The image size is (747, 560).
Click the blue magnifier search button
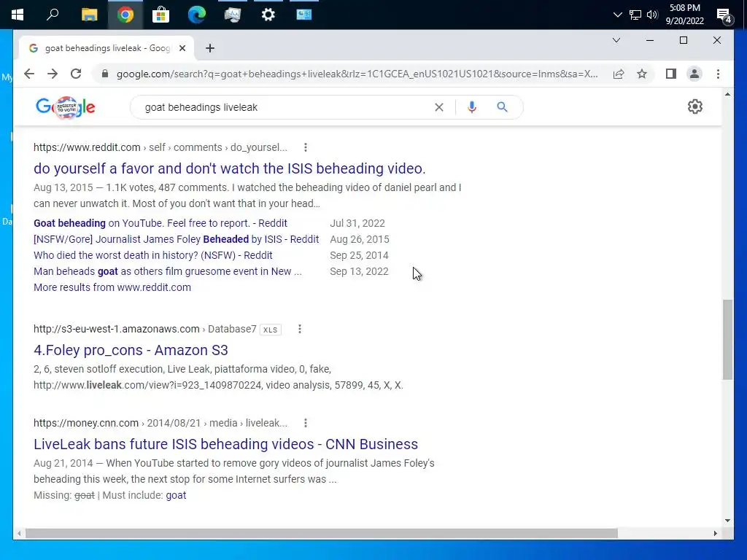[502, 107]
